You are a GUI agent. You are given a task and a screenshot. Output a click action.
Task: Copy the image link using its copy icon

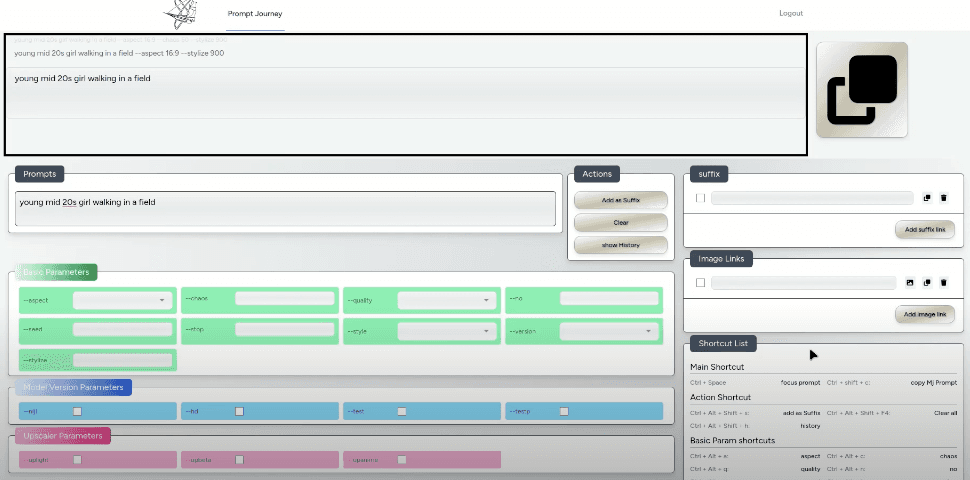click(x=927, y=283)
